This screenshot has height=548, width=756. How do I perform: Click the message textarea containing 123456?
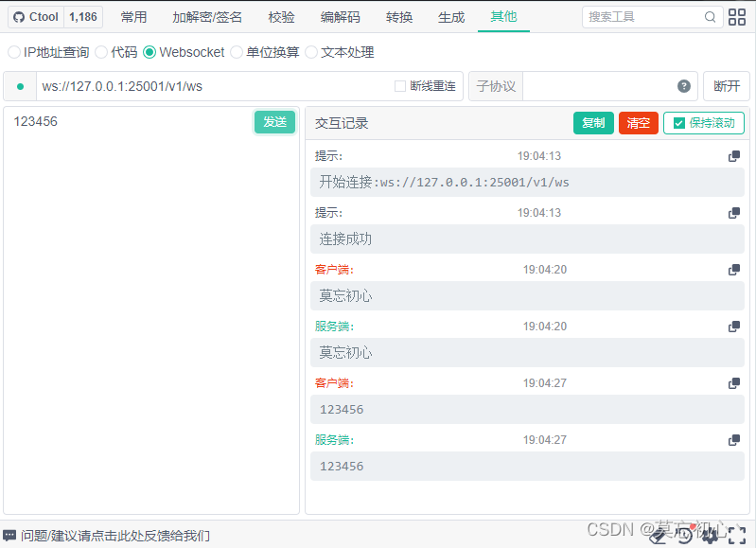pyautogui.click(x=151, y=310)
